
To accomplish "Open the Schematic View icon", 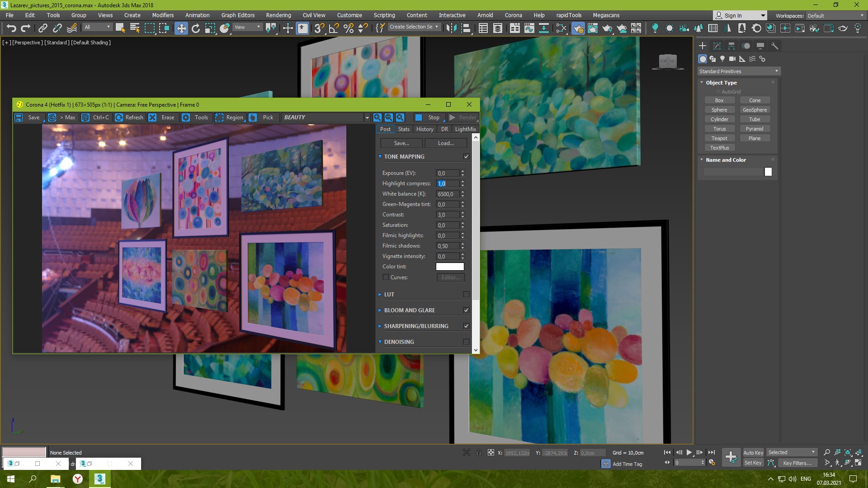I will (x=544, y=28).
